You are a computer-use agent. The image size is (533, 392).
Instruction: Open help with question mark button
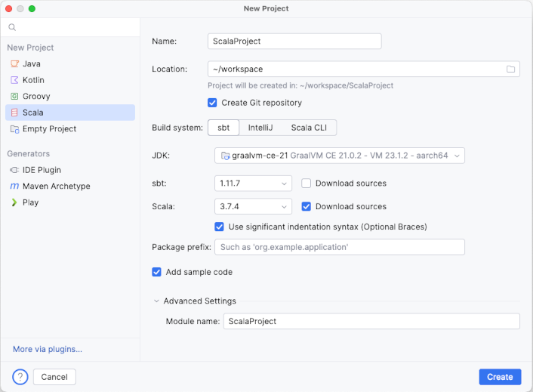coord(20,377)
